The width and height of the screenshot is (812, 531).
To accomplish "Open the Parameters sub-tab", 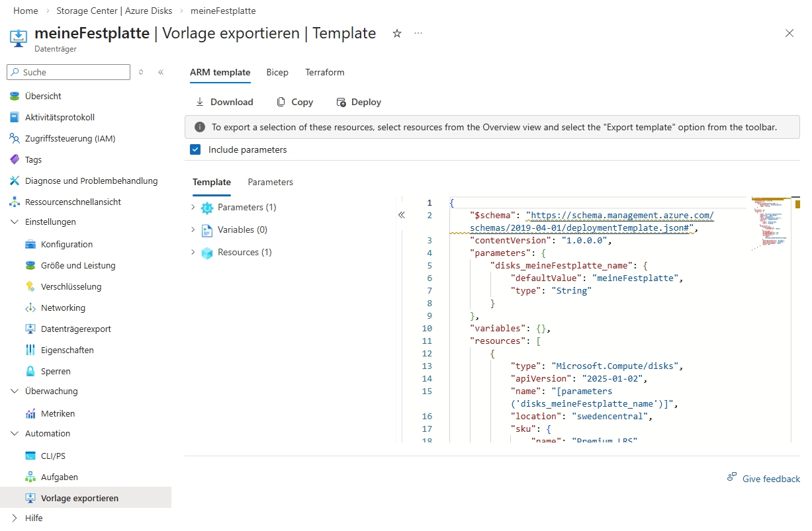I will pos(270,182).
